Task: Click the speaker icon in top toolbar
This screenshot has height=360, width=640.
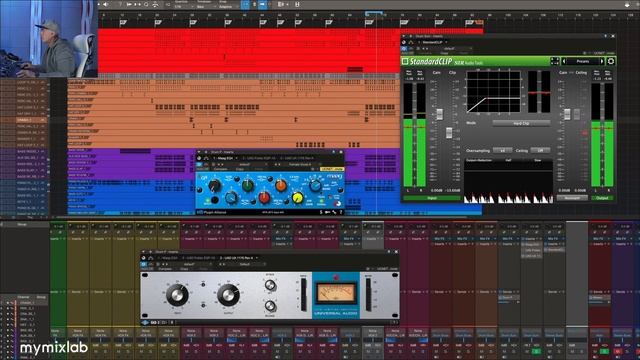Action: click(x=105, y=4)
